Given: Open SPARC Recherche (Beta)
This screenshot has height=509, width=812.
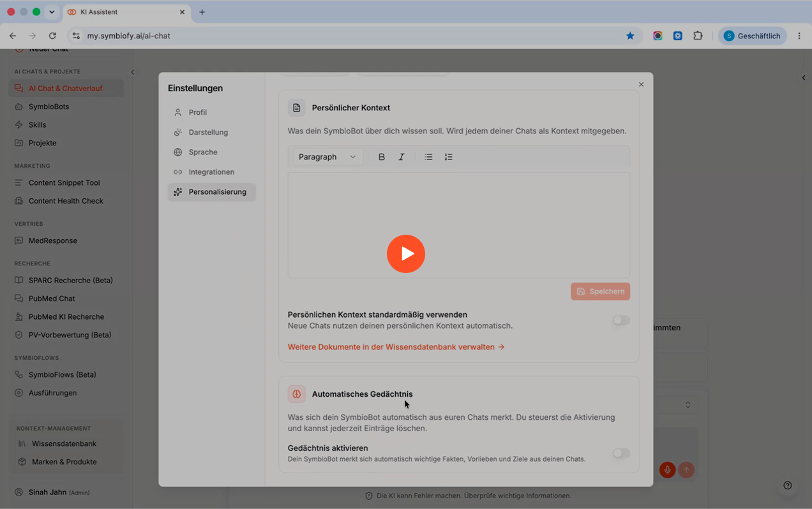Looking at the screenshot, I should 66,280.
